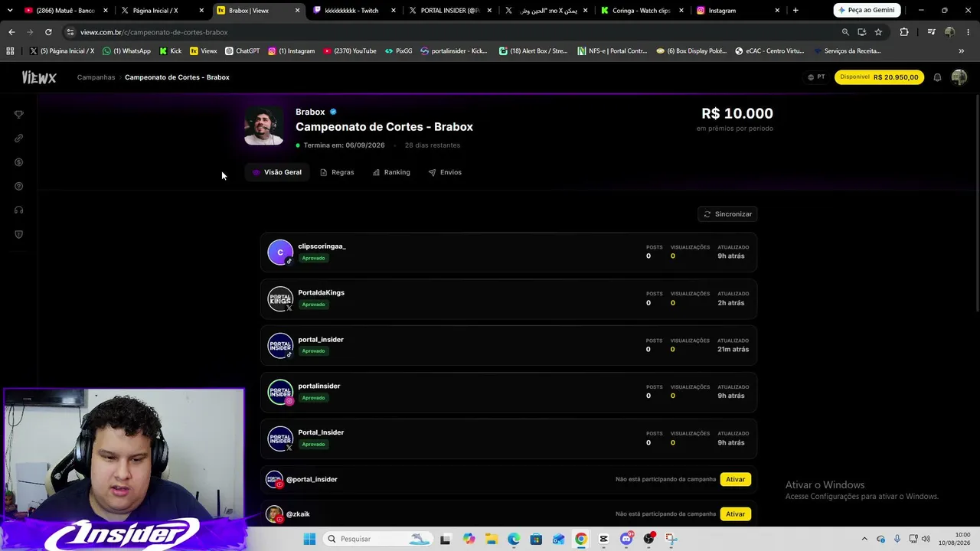
Task: Click the search magnifier in the address bar
Action: pyautogui.click(x=845, y=32)
